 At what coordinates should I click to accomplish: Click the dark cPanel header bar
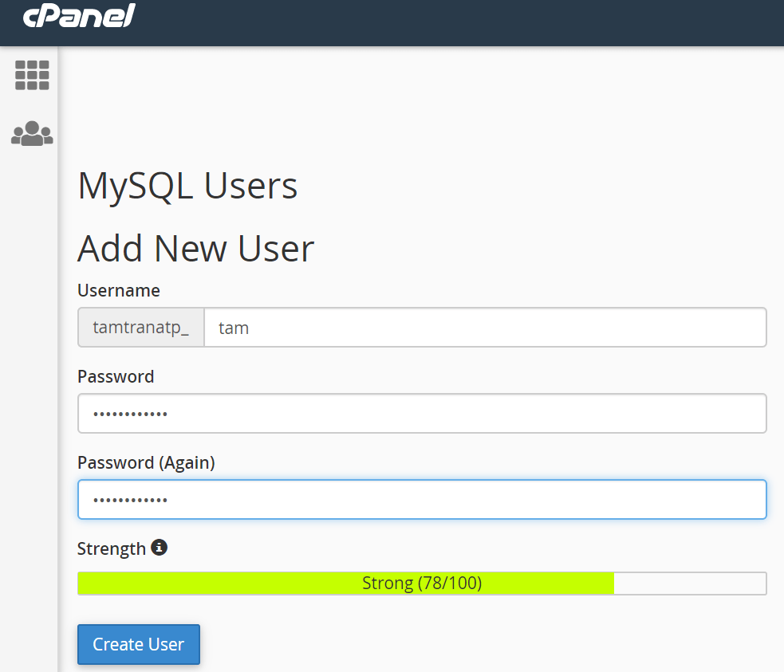(x=450, y=23)
